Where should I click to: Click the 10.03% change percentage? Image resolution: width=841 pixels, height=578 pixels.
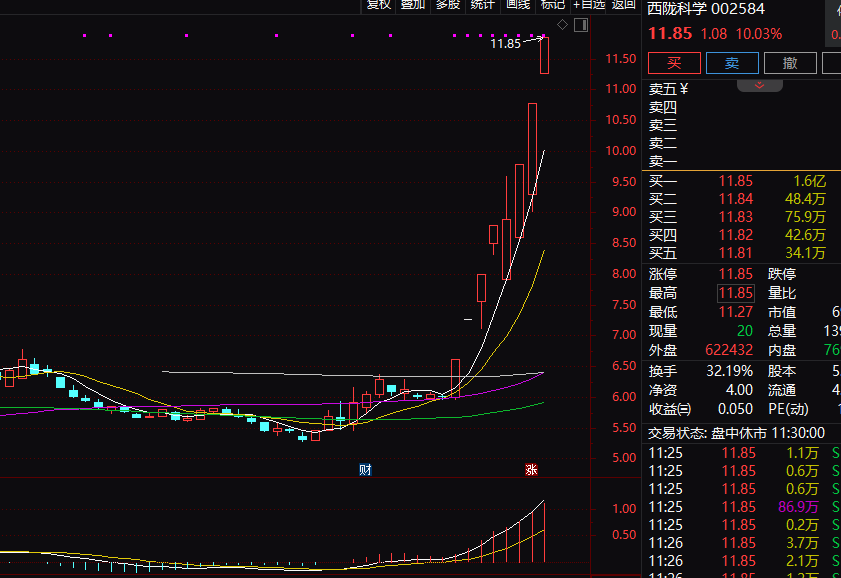(x=758, y=34)
